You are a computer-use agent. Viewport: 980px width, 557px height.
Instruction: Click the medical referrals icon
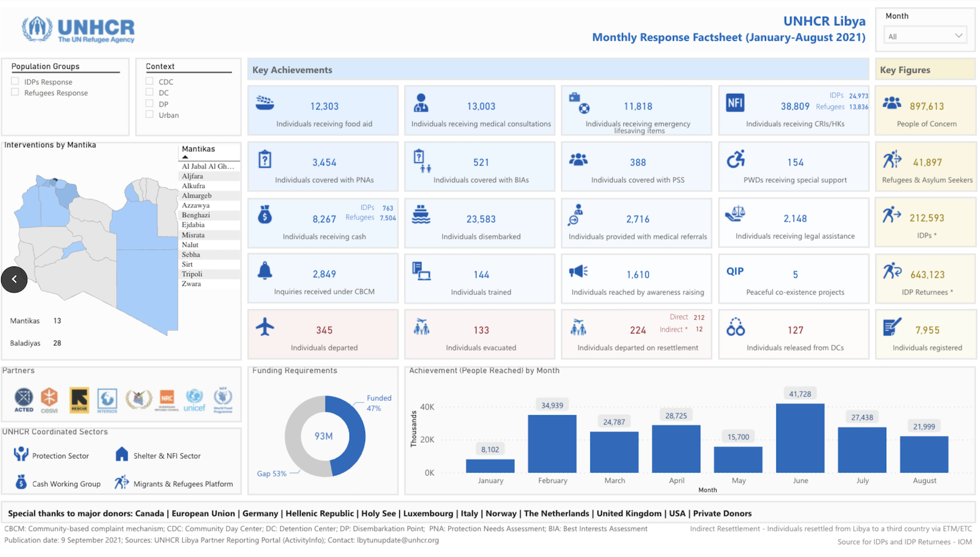pos(575,215)
